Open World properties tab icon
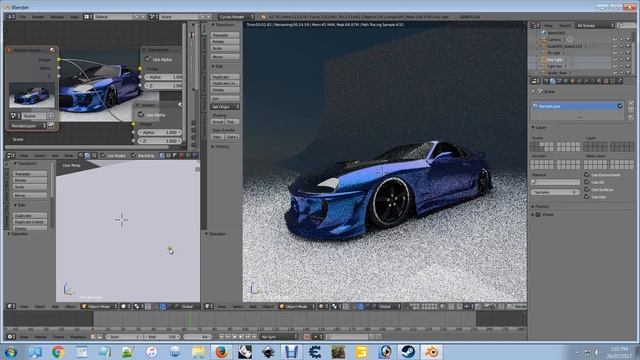Viewport: 640px width, 360px height. 566,81
